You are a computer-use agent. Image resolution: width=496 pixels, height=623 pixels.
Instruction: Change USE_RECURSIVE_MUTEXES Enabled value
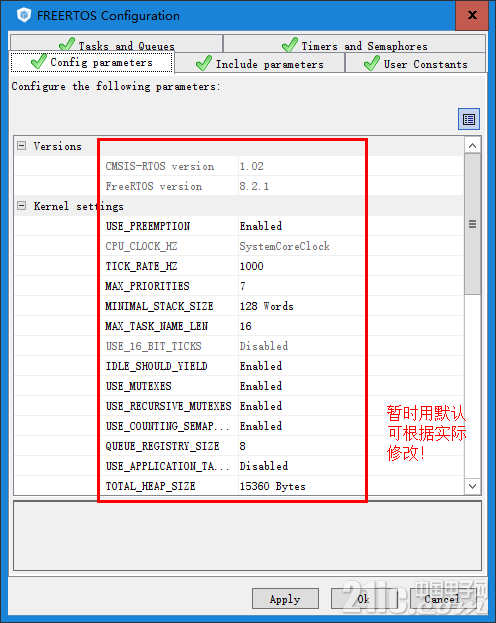pos(261,406)
